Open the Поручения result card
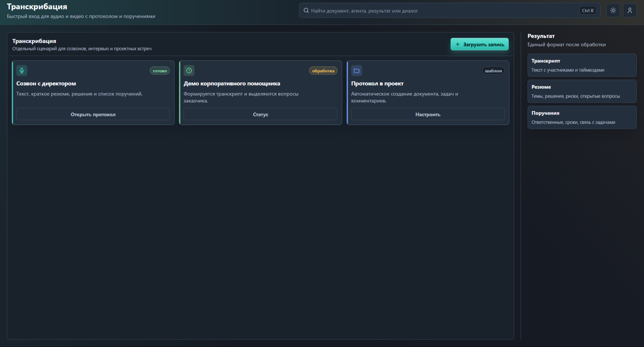Screen dimensions: 644x347 (582, 117)
